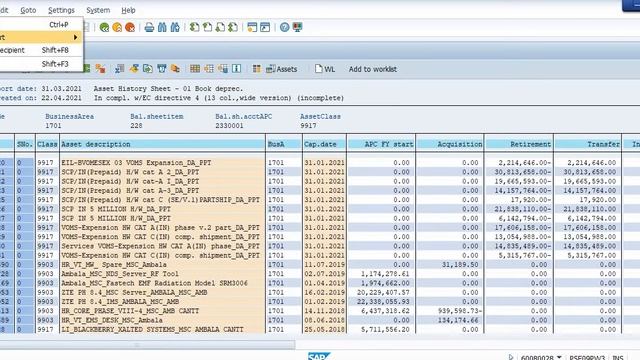
Task: Click the Find Next binoculars icon
Action: coord(175,27)
